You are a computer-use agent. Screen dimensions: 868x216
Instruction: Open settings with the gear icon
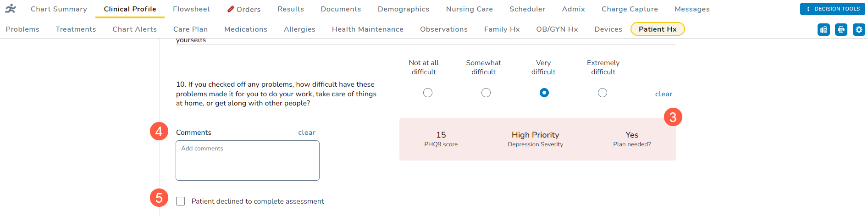coord(858,30)
